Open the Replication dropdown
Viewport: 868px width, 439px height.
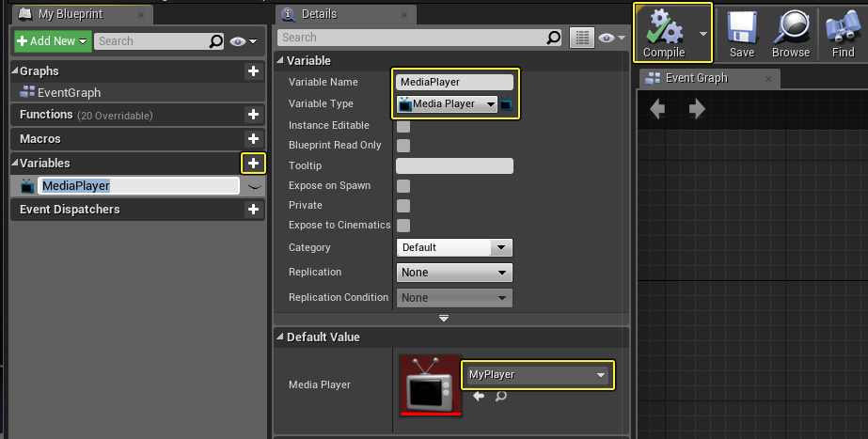coord(454,273)
